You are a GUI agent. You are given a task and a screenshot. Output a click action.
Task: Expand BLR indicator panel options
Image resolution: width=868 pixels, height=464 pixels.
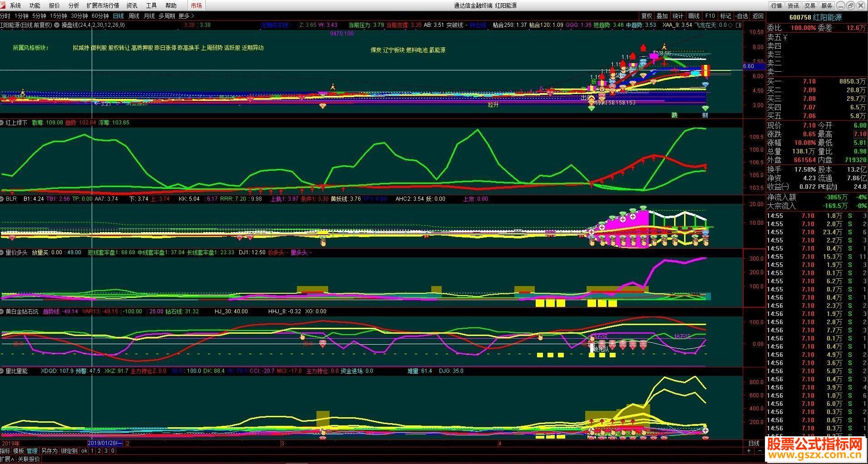point(2,199)
